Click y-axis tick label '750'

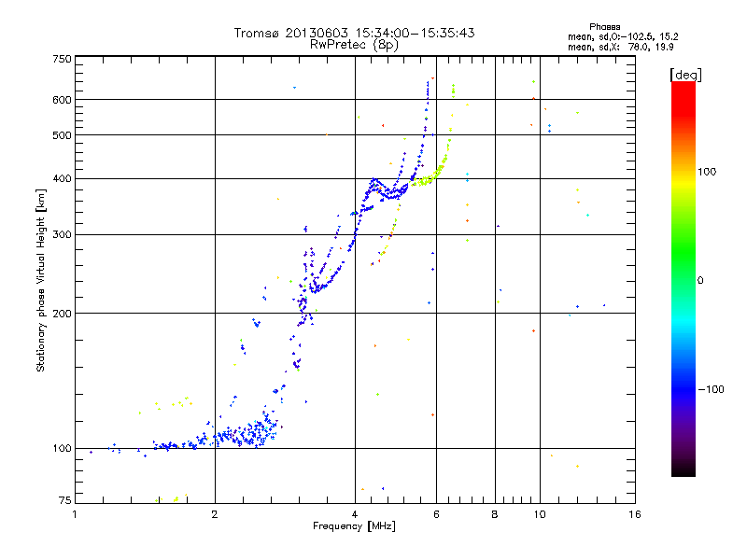tap(62, 59)
